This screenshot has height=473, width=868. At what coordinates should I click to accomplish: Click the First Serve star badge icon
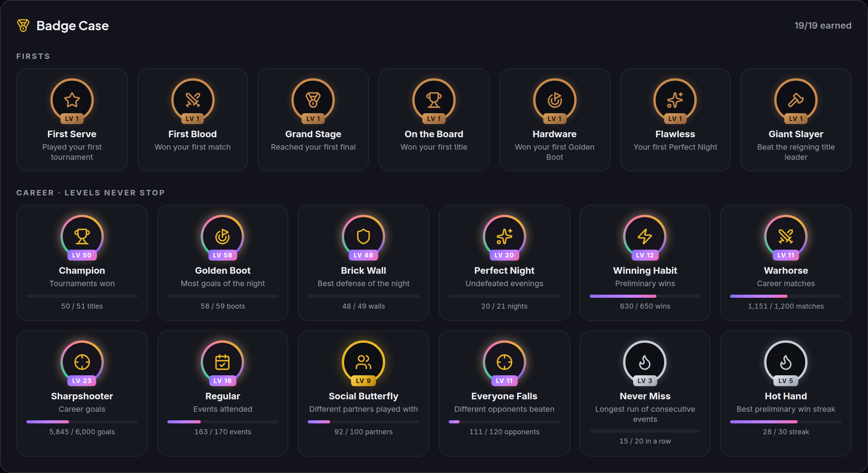(x=72, y=100)
